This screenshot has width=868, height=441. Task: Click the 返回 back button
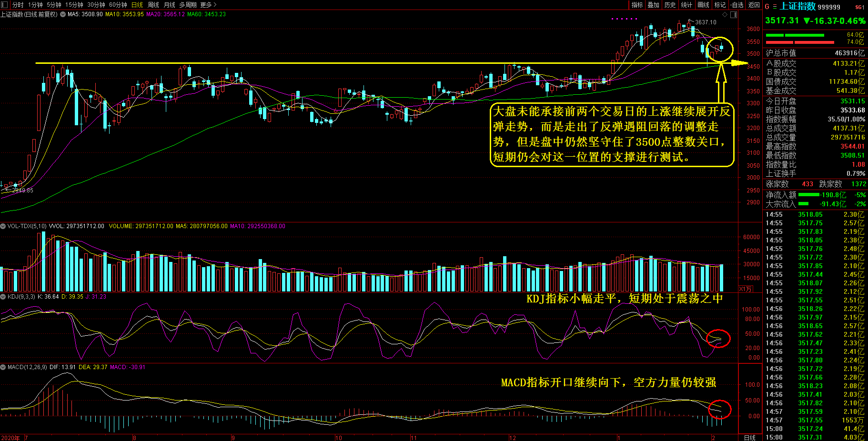click(754, 5)
